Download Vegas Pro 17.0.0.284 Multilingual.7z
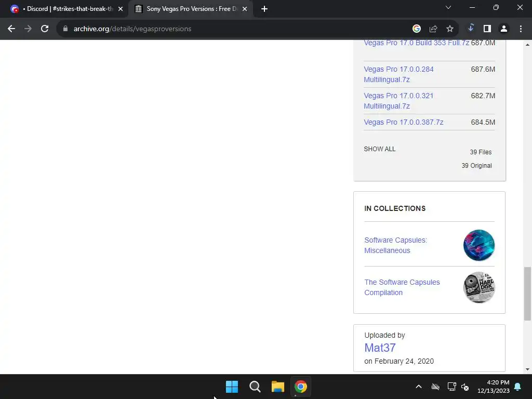Viewport: 532px width, 399px height. tap(398, 74)
